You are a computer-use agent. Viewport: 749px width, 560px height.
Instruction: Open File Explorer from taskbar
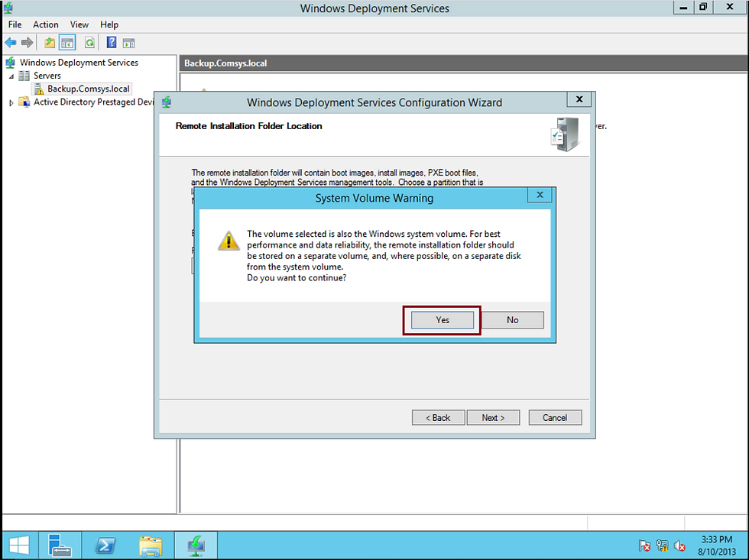[x=151, y=545]
